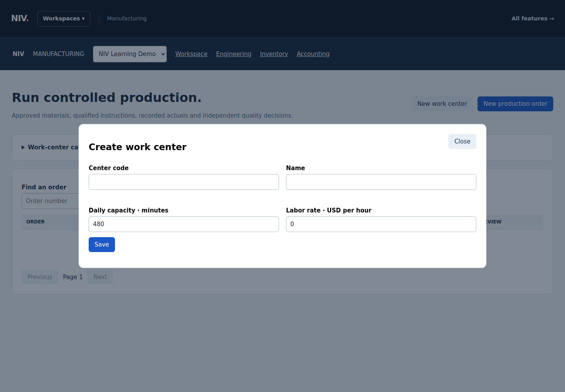Click the Order number search field
Screen dimensions: 565x392
click(x=50, y=201)
